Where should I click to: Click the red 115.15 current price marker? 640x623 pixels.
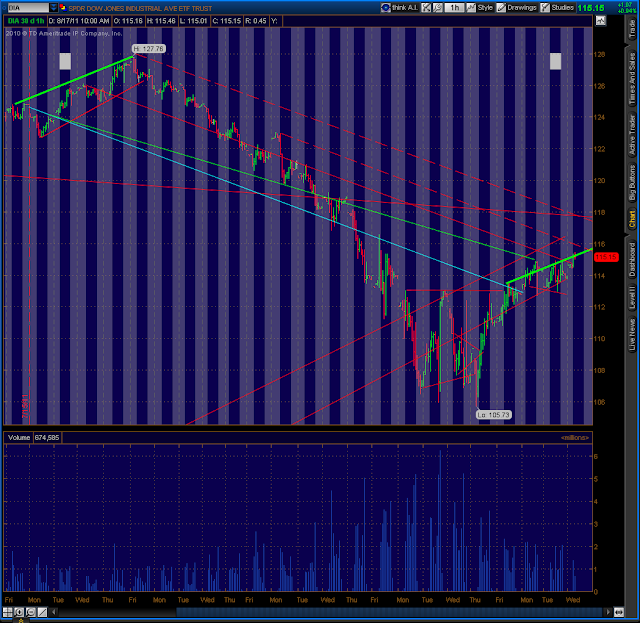(606, 257)
